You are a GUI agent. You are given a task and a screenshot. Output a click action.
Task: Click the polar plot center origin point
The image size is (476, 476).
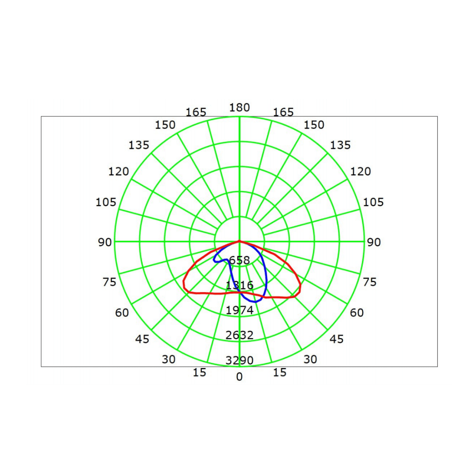click(x=239, y=241)
